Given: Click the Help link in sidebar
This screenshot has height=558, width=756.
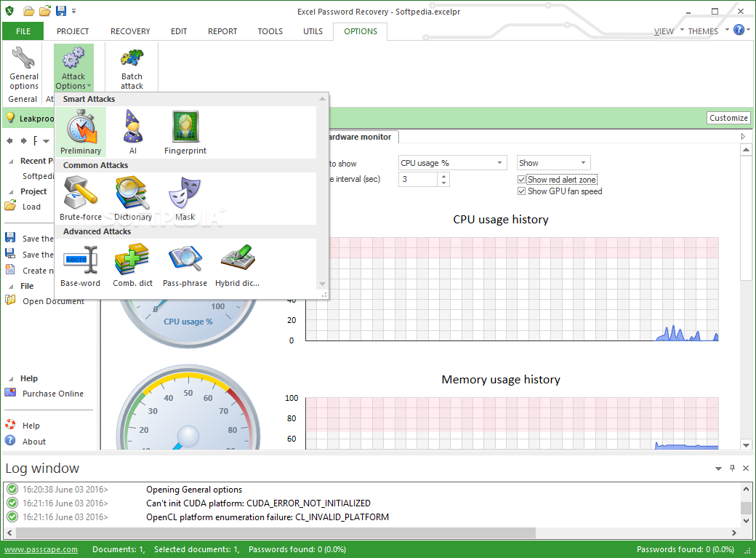Looking at the screenshot, I should click(x=31, y=426).
